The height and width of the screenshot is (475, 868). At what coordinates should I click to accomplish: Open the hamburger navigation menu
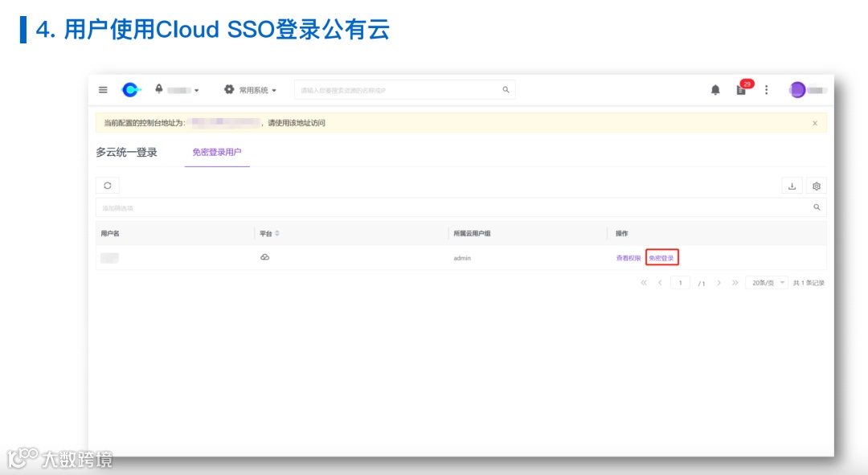tap(103, 90)
